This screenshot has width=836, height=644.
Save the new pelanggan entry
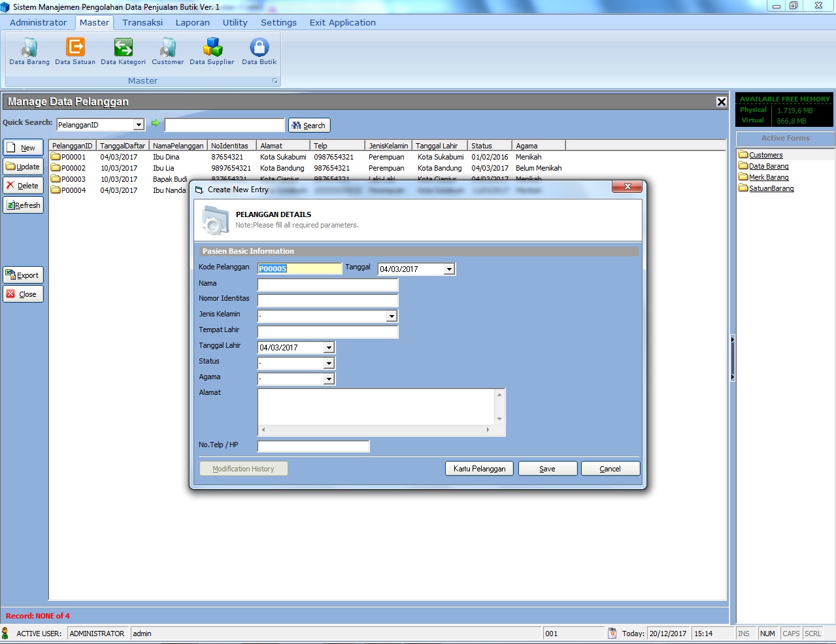(547, 468)
